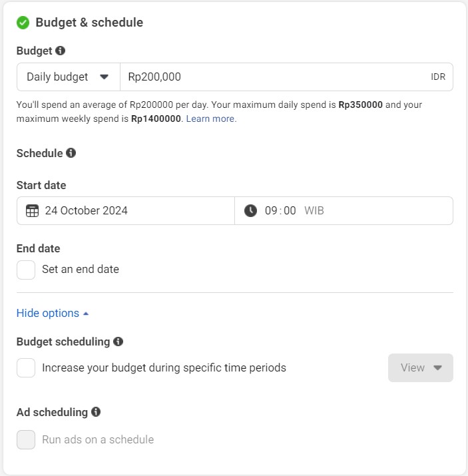Open the Budget info tooltip icon

pos(61,51)
